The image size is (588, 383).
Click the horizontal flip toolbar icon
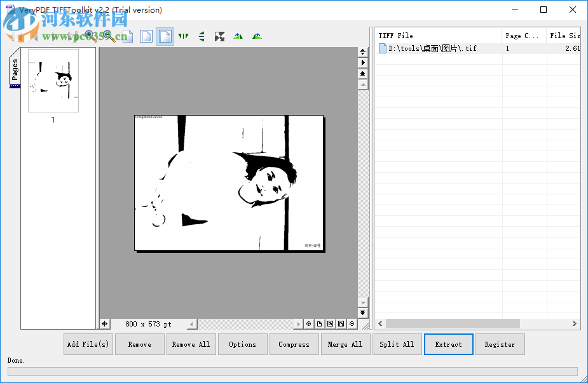(183, 36)
